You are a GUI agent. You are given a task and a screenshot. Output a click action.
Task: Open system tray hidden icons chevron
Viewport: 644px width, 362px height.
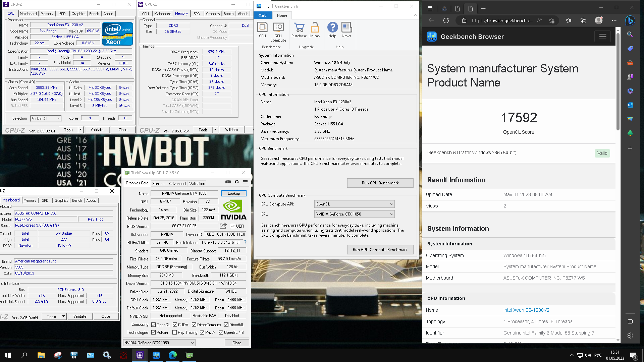(x=572, y=355)
